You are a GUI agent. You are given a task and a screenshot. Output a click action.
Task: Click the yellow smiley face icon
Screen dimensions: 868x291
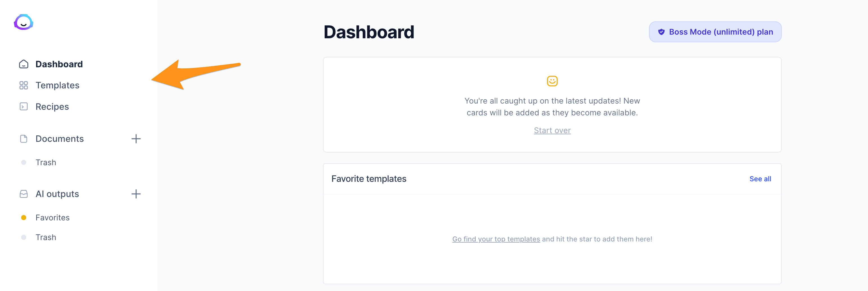tap(552, 81)
